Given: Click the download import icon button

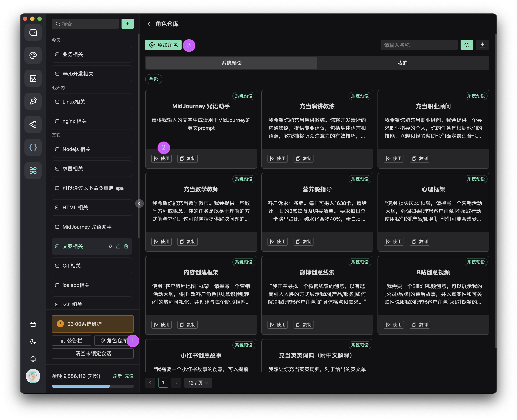Looking at the screenshot, I should (x=482, y=45).
